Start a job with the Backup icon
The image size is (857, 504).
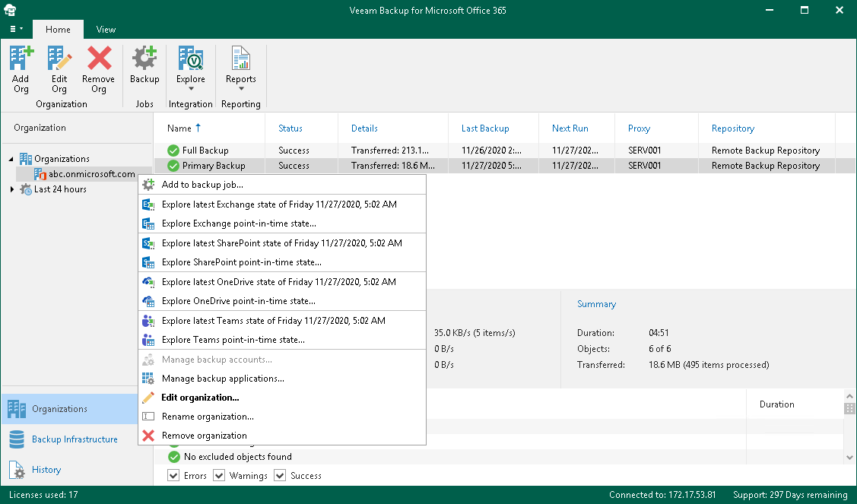click(144, 66)
